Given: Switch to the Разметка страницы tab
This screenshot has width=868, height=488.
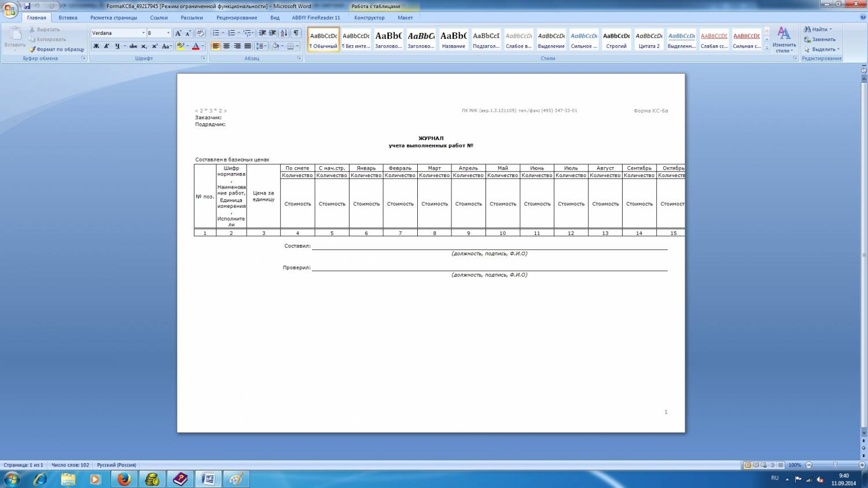Looking at the screenshot, I should 113,17.
